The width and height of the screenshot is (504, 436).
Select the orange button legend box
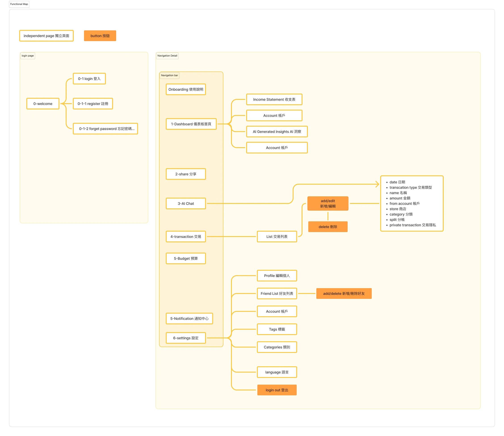[100, 36]
